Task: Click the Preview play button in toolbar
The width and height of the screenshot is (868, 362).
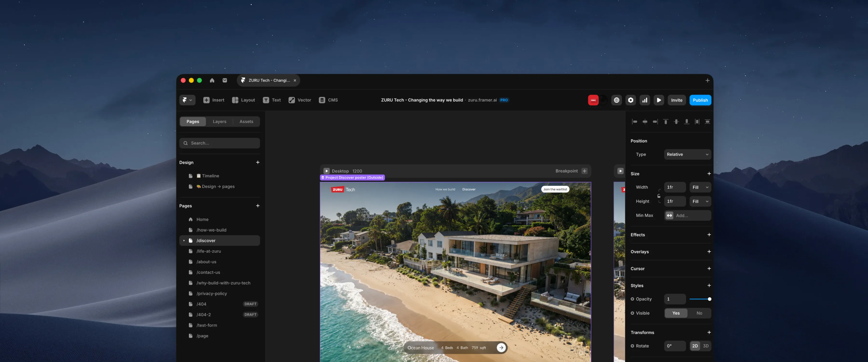Action: (659, 100)
